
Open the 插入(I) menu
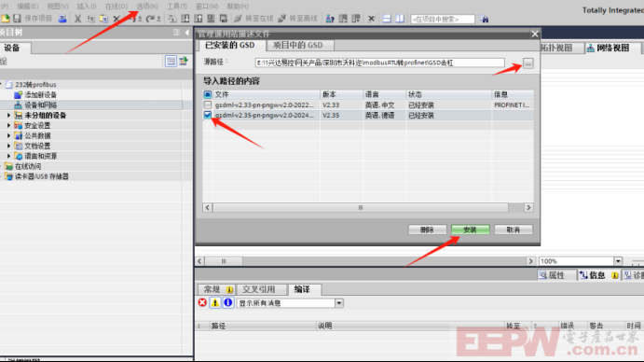[x=87, y=7]
